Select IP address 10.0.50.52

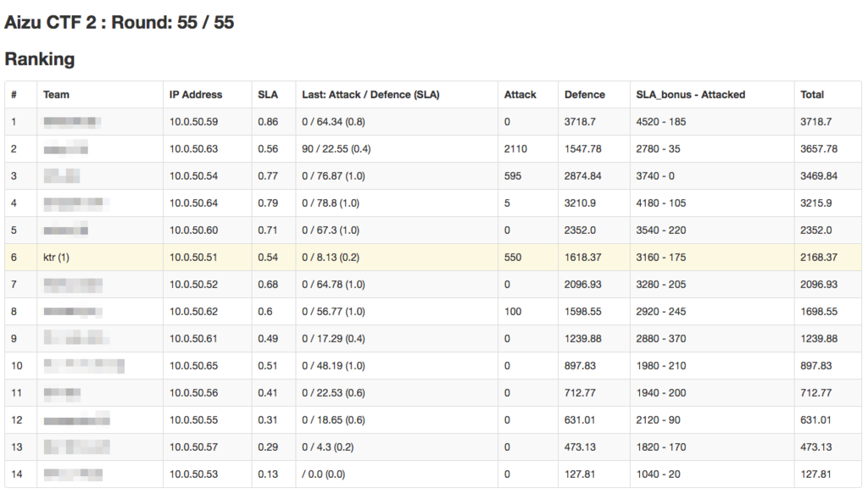tap(193, 285)
